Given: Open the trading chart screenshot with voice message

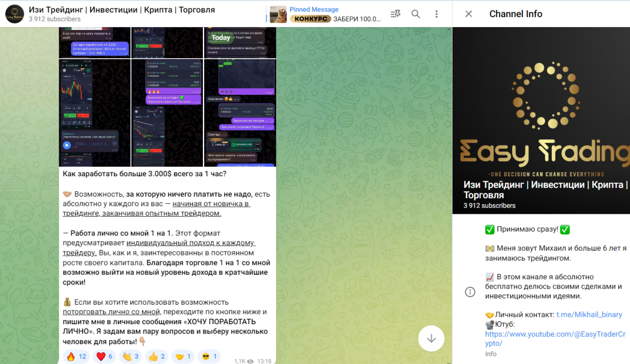Looking at the screenshot, I should (95, 113).
